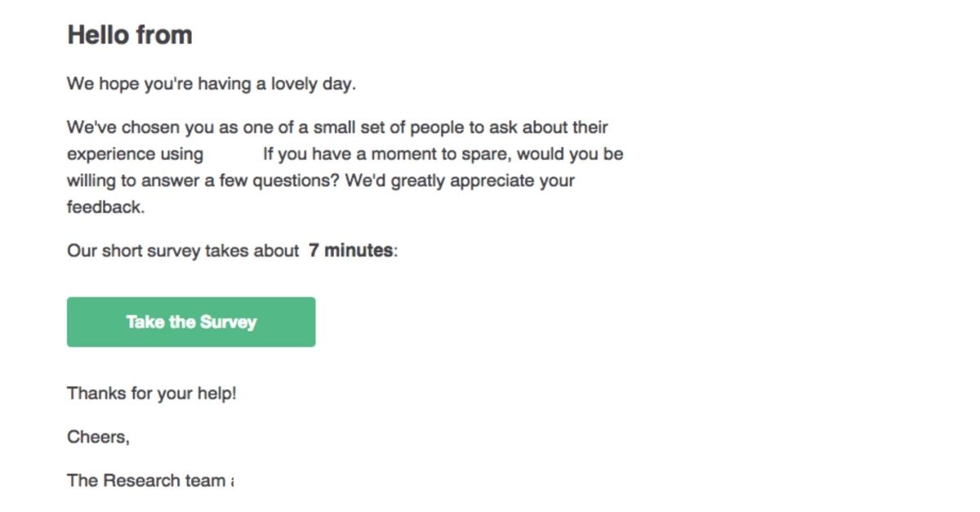Viewport: 980px width, 512px height.
Task: Click the colon after '7 minutes'
Action: (x=394, y=251)
